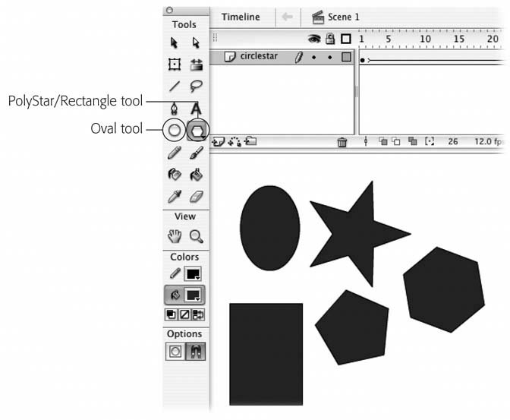Click frame 20 on timeline ruler
Viewport: 510px width, 420px height.
[x=493, y=39]
